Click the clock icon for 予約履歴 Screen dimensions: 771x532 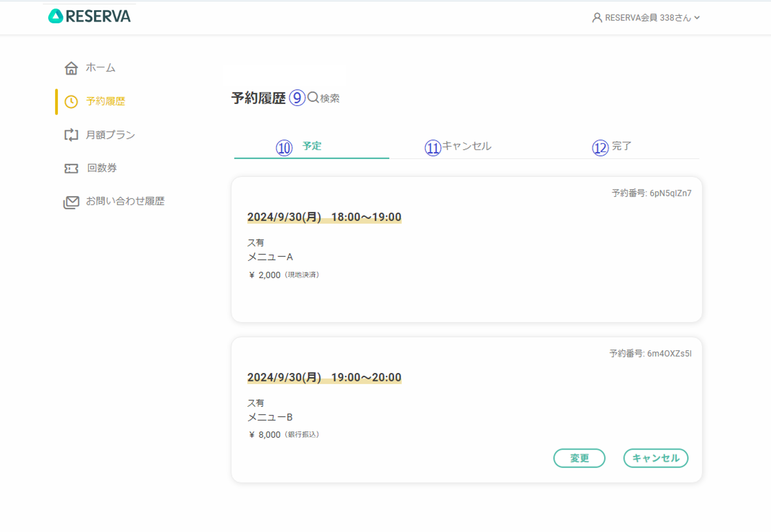(x=71, y=102)
